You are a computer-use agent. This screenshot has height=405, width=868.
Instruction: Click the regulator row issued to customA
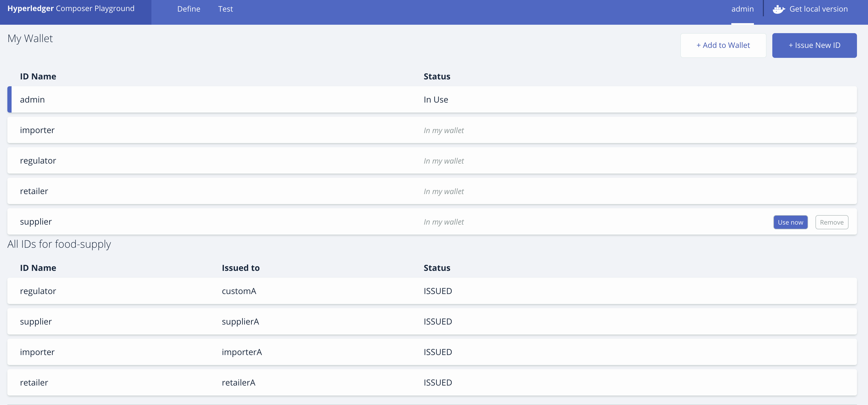click(239, 291)
